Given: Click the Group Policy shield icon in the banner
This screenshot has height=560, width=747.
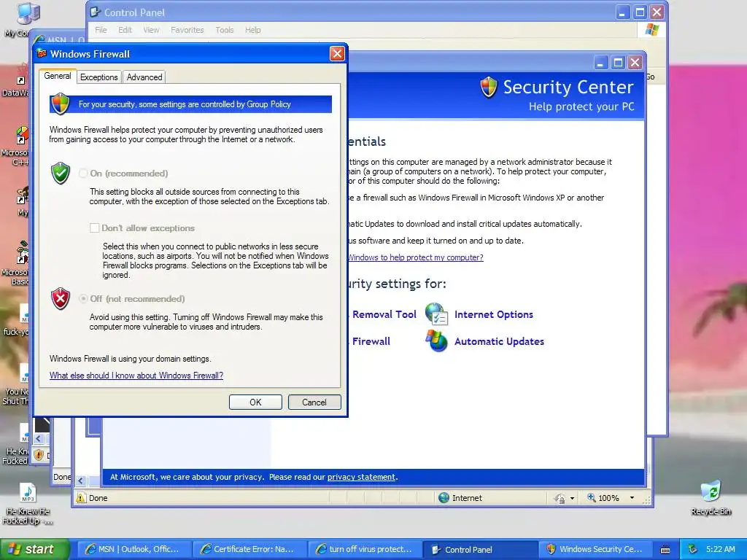Looking at the screenshot, I should 61,104.
